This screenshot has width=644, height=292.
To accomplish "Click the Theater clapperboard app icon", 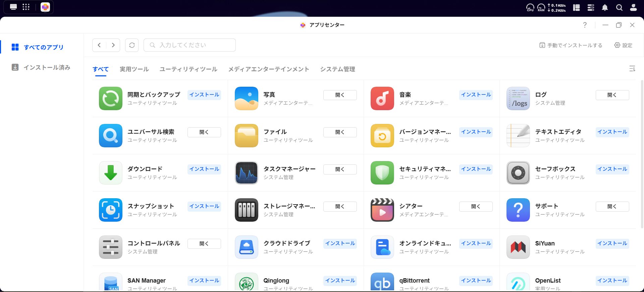I will click(382, 210).
